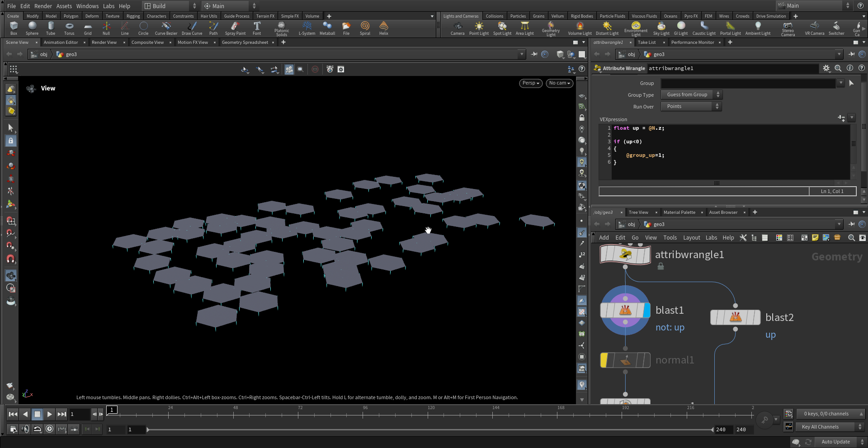
Task: Select the Helix shelf tool
Action: click(384, 28)
